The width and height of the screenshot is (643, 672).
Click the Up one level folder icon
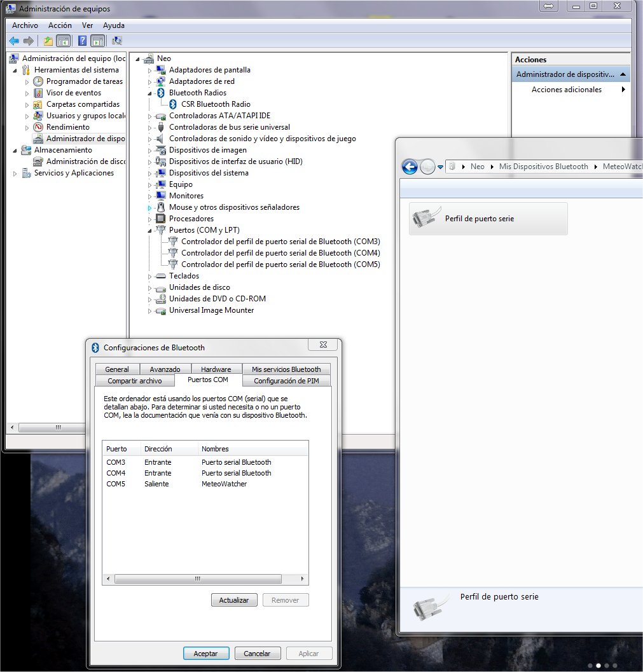(x=48, y=41)
